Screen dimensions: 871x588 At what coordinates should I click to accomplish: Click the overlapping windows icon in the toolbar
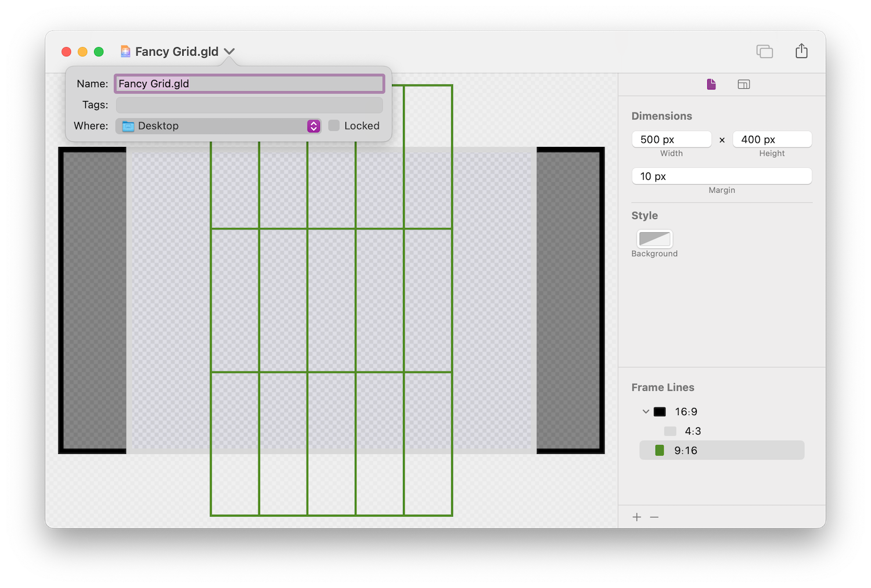pos(764,51)
